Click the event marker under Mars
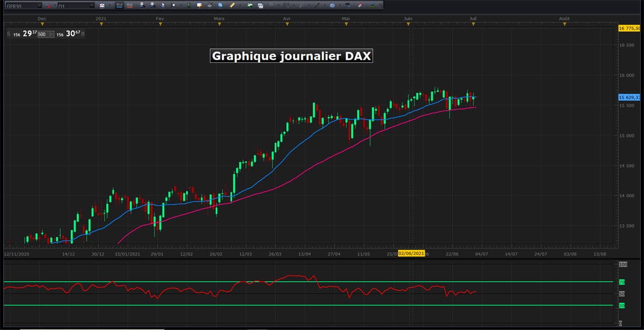This screenshot has width=644, height=330. (x=218, y=24)
